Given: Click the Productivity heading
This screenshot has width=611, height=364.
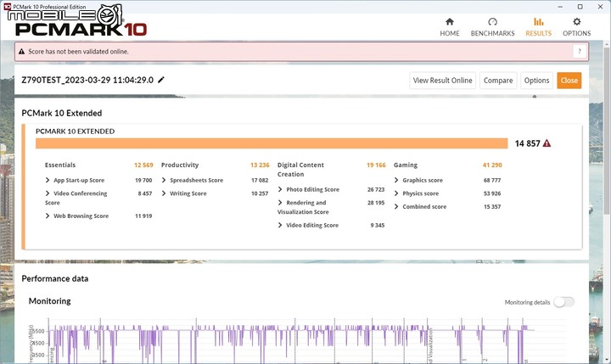Looking at the screenshot, I should 180,165.
